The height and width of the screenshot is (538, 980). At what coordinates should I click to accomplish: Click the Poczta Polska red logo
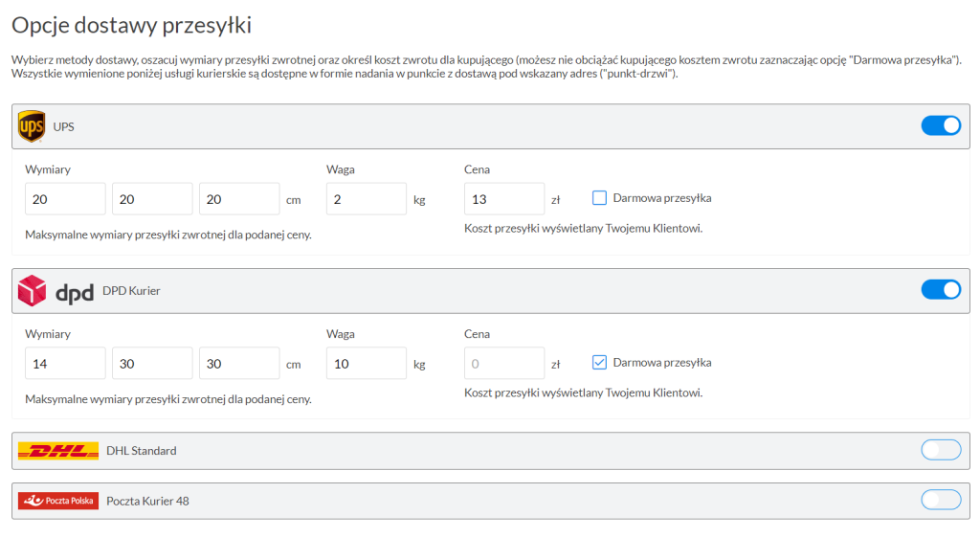point(58,501)
